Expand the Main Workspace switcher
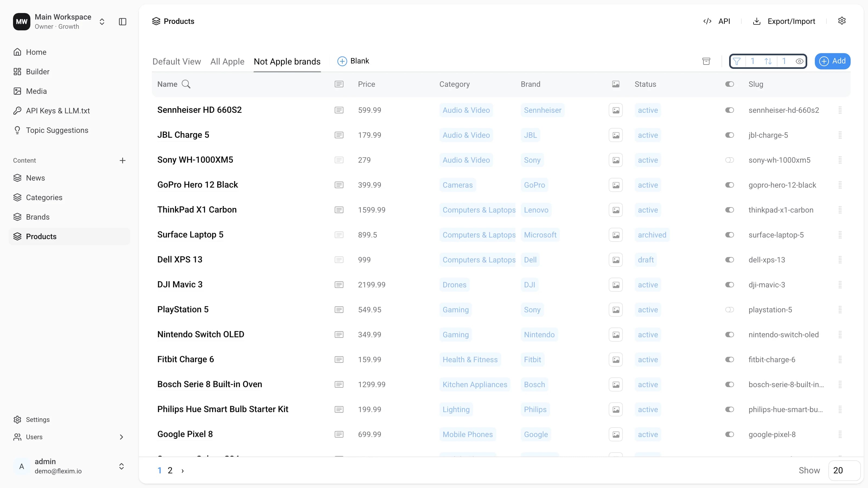Image resolution: width=868 pixels, height=488 pixels. (x=102, y=22)
